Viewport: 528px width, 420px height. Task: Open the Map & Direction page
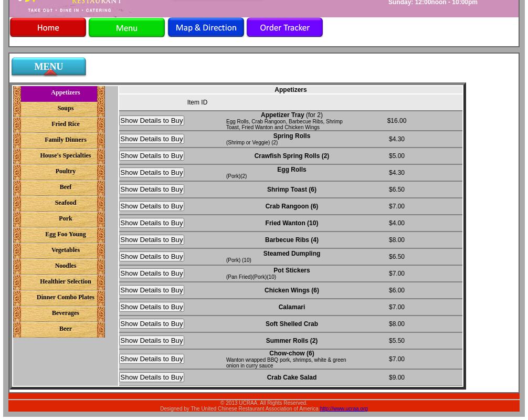pos(206,28)
